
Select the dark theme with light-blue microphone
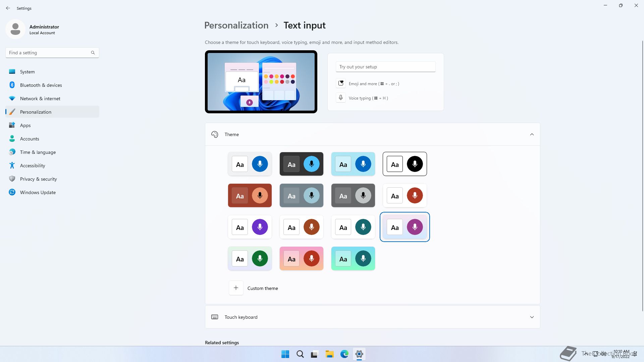click(302, 164)
